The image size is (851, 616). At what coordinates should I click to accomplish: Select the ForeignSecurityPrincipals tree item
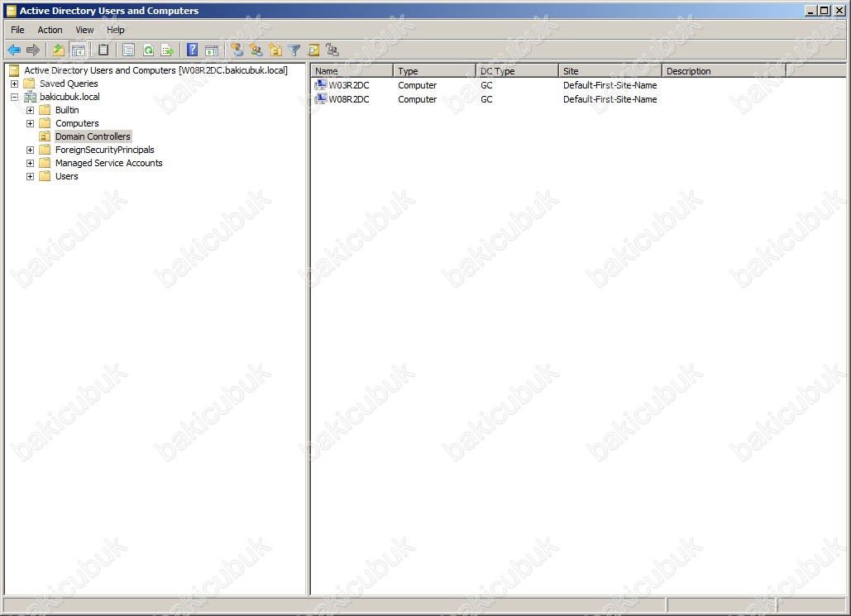[105, 150]
